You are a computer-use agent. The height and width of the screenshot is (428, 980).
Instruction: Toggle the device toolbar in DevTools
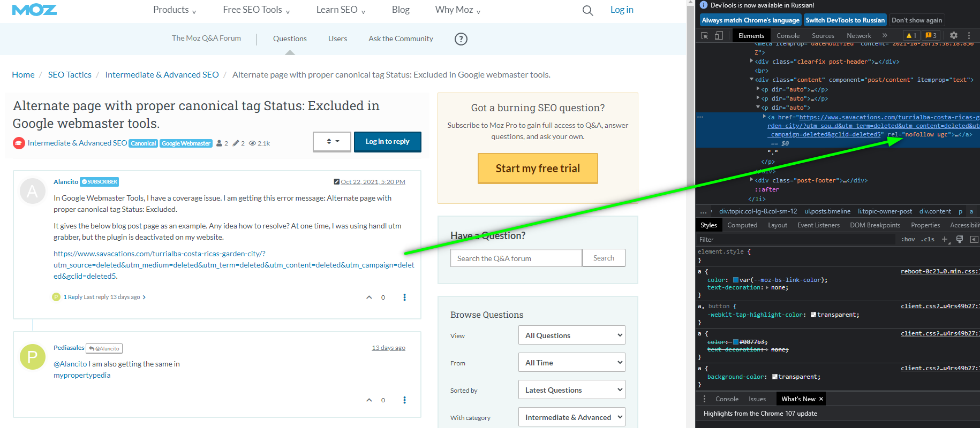pos(719,36)
